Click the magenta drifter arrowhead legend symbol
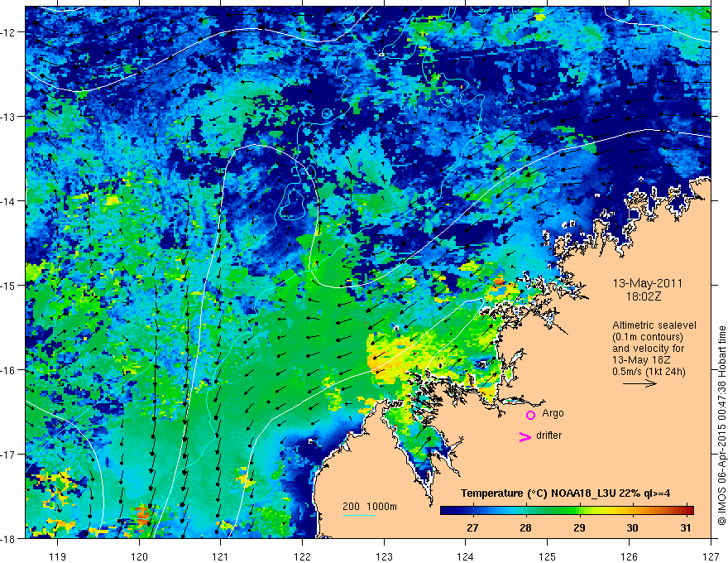 tap(525, 436)
